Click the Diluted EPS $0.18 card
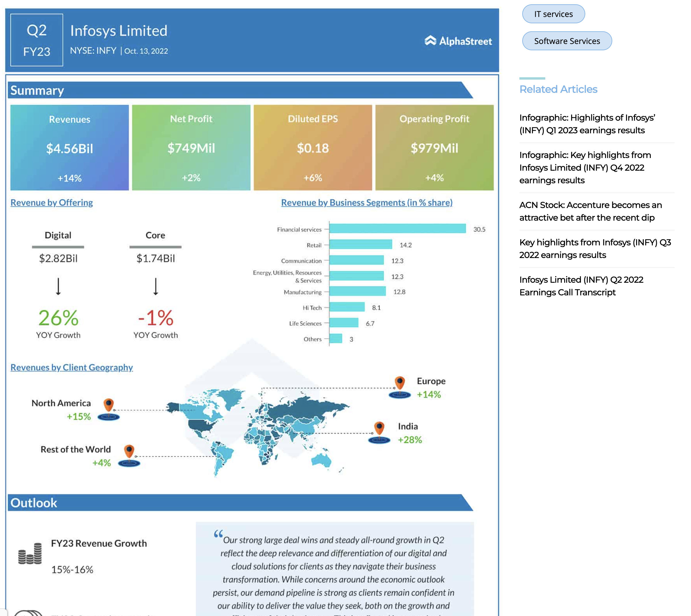This screenshot has height=616, width=691. [x=312, y=148]
